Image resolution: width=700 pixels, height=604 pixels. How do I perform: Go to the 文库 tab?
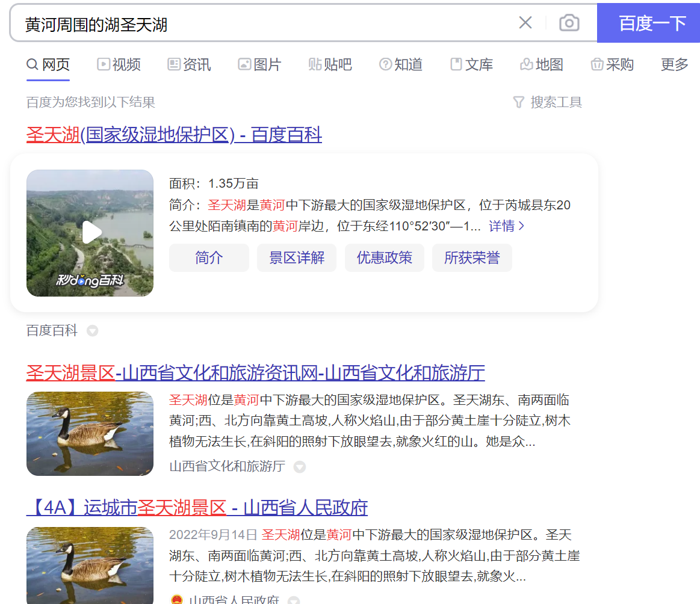[471, 65]
